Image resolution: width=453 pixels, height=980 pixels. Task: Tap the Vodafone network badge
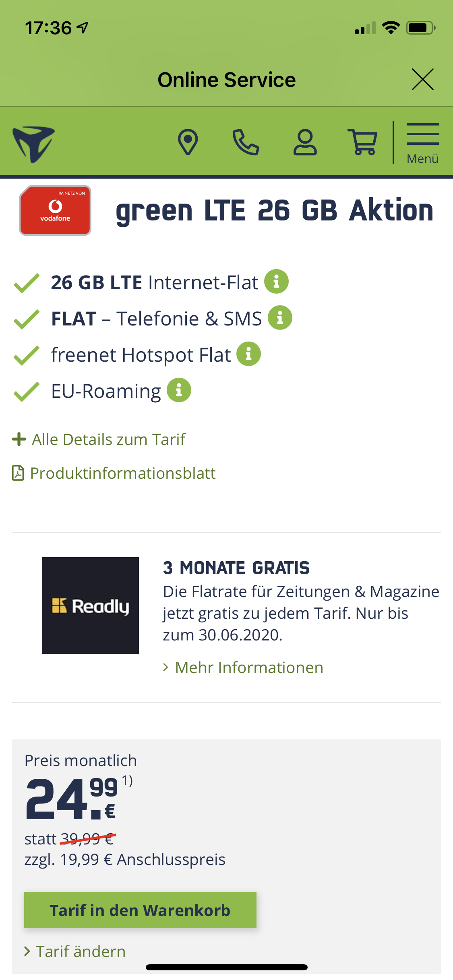click(55, 210)
